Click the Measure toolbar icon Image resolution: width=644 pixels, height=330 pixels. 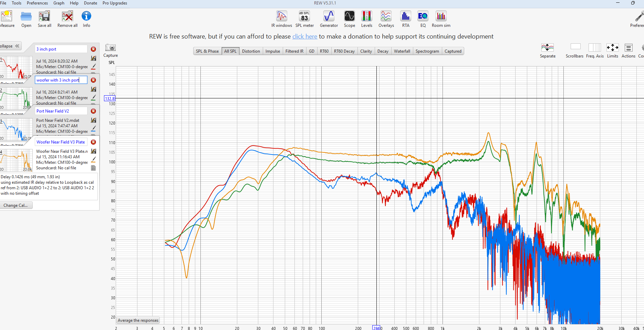point(6,16)
